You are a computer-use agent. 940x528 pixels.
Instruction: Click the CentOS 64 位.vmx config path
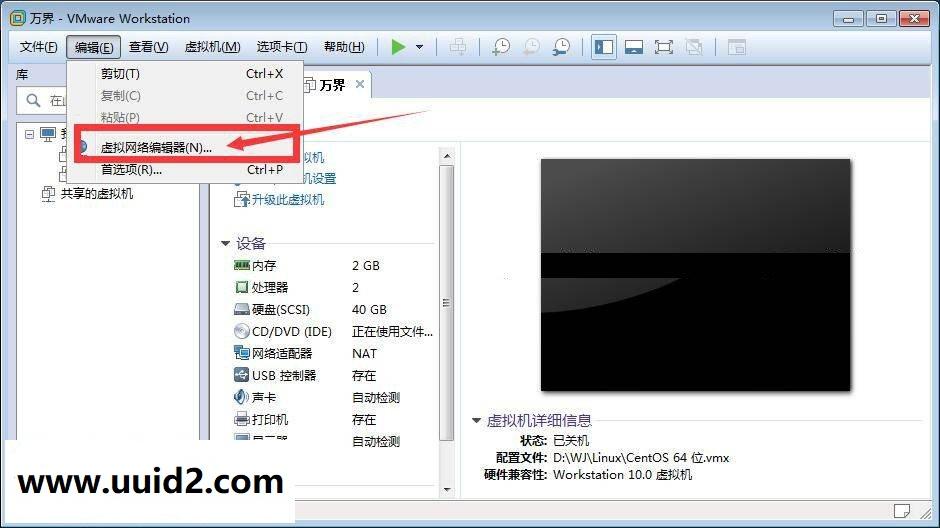pyautogui.click(x=641, y=458)
